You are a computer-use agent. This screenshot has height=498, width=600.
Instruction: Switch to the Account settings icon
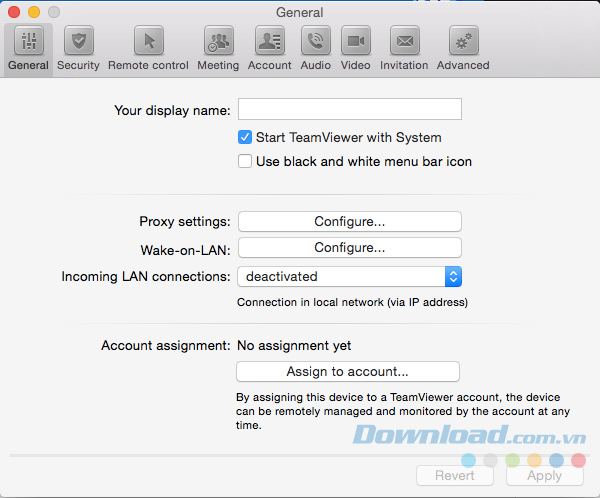(269, 42)
